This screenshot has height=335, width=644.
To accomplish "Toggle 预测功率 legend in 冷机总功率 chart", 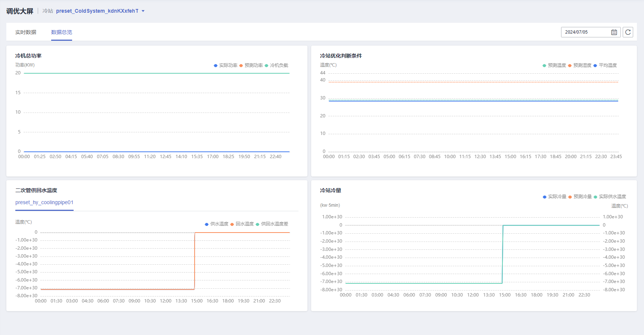I will 251,65.
